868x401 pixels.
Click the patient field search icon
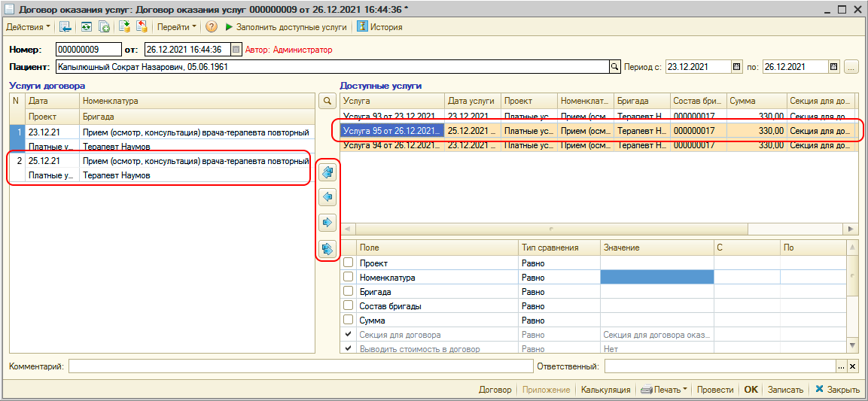[x=614, y=67]
